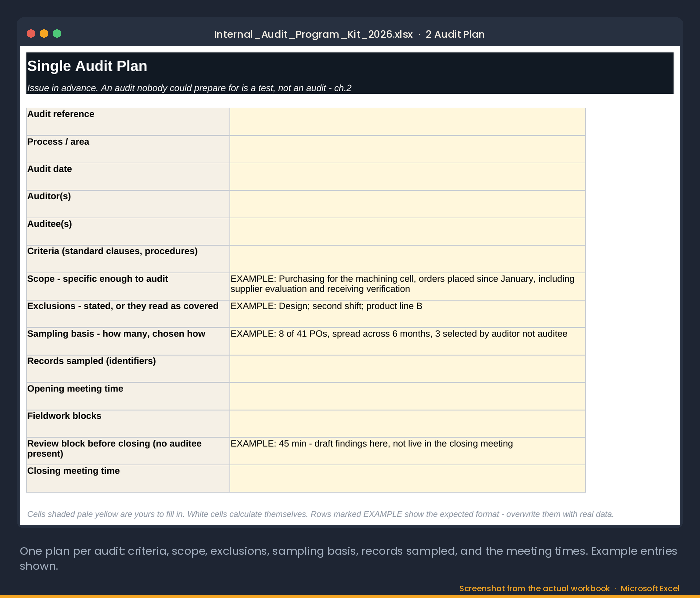Click the 'Fieldwork blocks' label cell
Screen dimensions: 700x598
coord(128,424)
